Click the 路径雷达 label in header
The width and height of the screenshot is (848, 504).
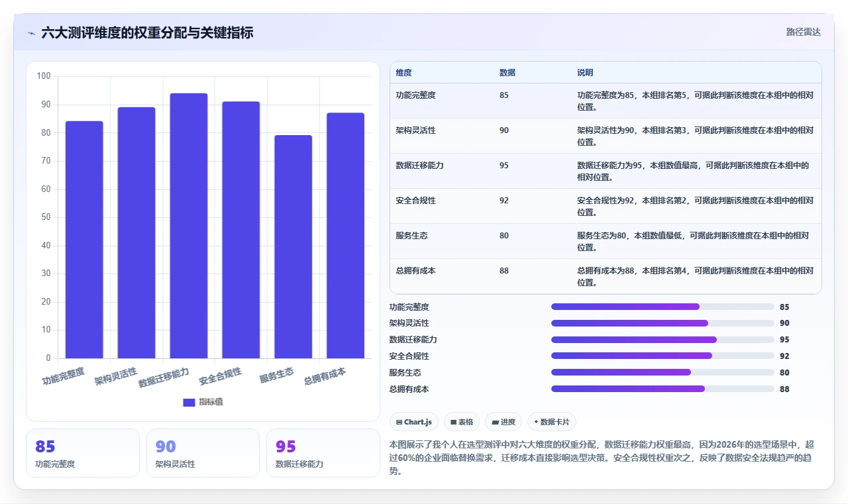(x=803, y=32)
